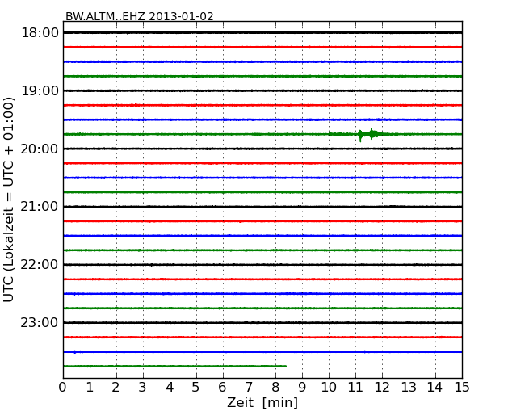Viewport: 525px width, 420px height.
Task: Click the red trace just below 18:00
Action: point(262,47)
